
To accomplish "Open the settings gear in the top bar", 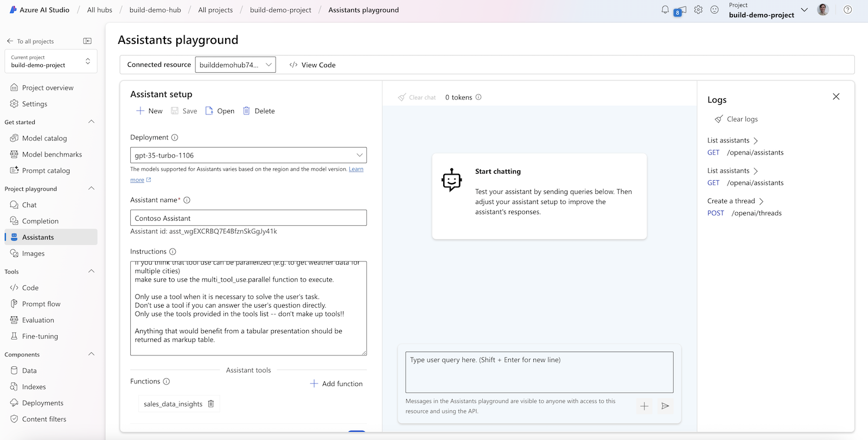I will (x=698, y=10).
